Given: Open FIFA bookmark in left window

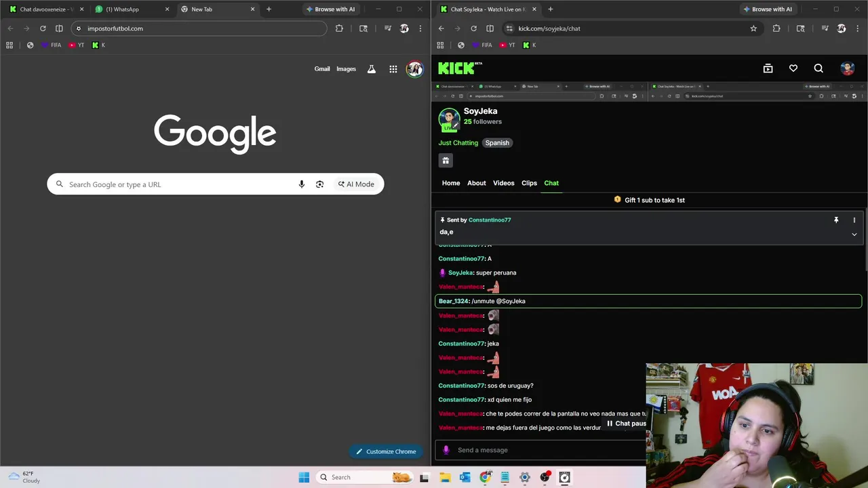Looking at the screenshot, I should [52, 45].
